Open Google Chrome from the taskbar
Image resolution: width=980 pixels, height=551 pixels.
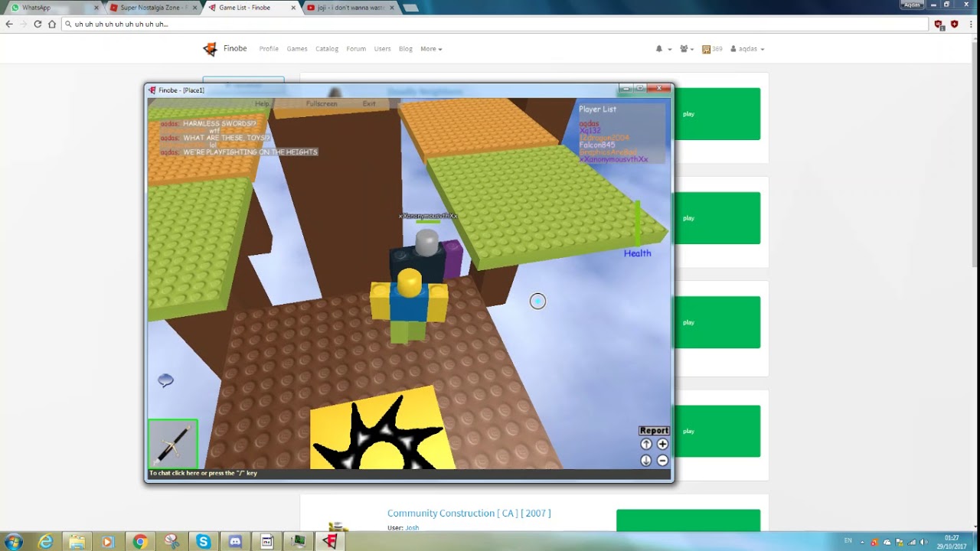coord(140,542)
